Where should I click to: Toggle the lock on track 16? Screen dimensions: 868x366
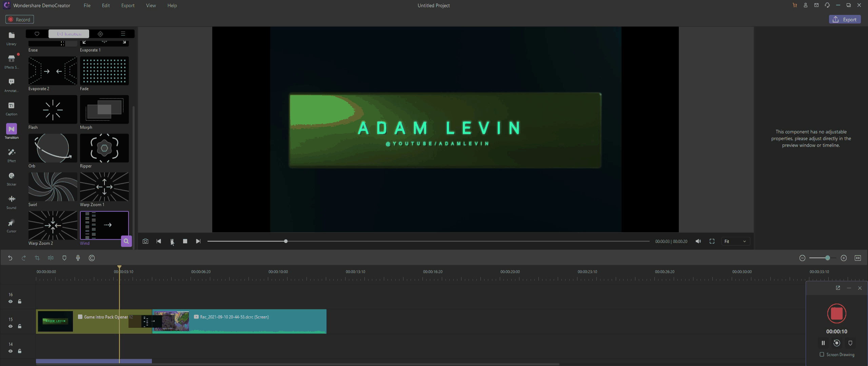coord(20,302)
